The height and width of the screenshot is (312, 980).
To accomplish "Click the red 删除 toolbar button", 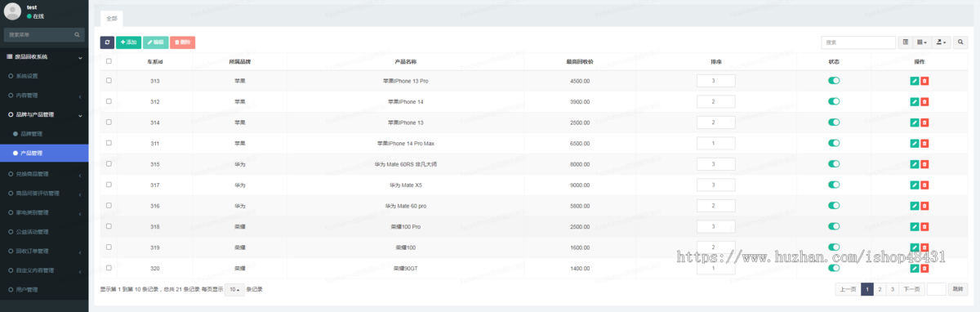I will click(183, 42).
